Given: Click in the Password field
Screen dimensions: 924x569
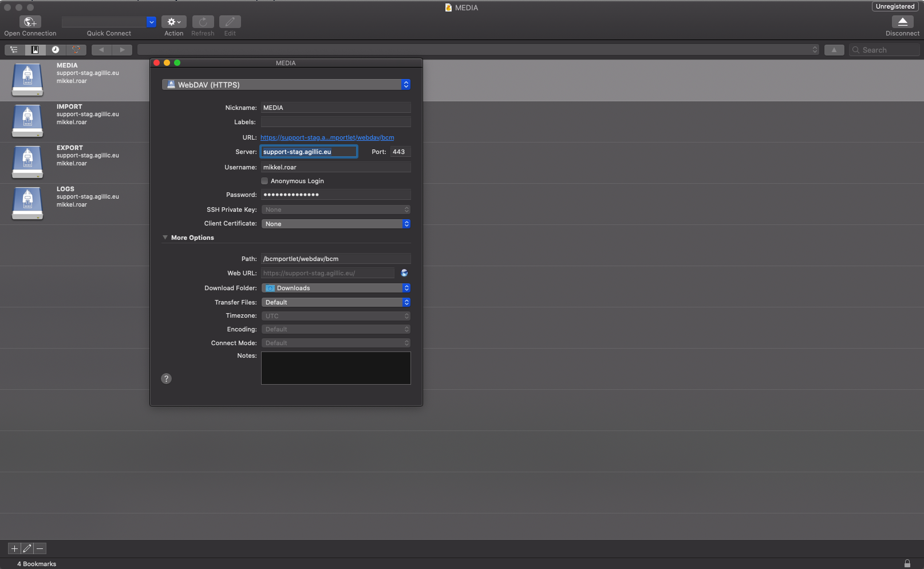Looking at the screenshot, I should (x=336, y=195).
